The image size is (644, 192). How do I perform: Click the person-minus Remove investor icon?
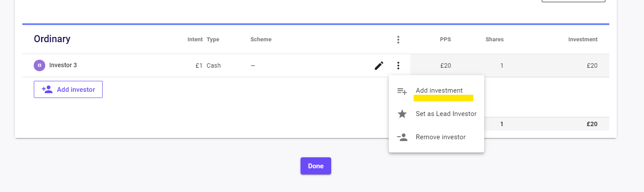402,137
